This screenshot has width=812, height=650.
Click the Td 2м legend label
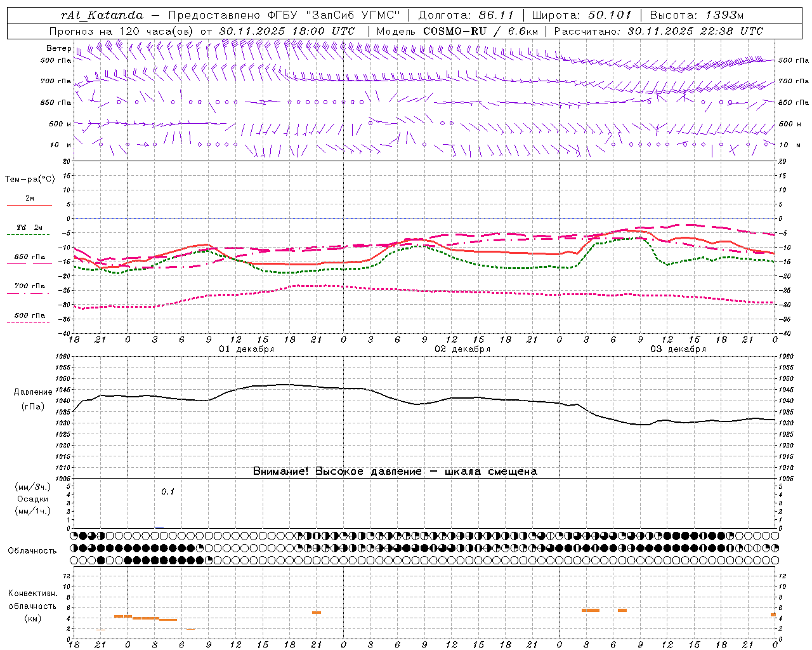pyautogui.click(x=30, y=227)
